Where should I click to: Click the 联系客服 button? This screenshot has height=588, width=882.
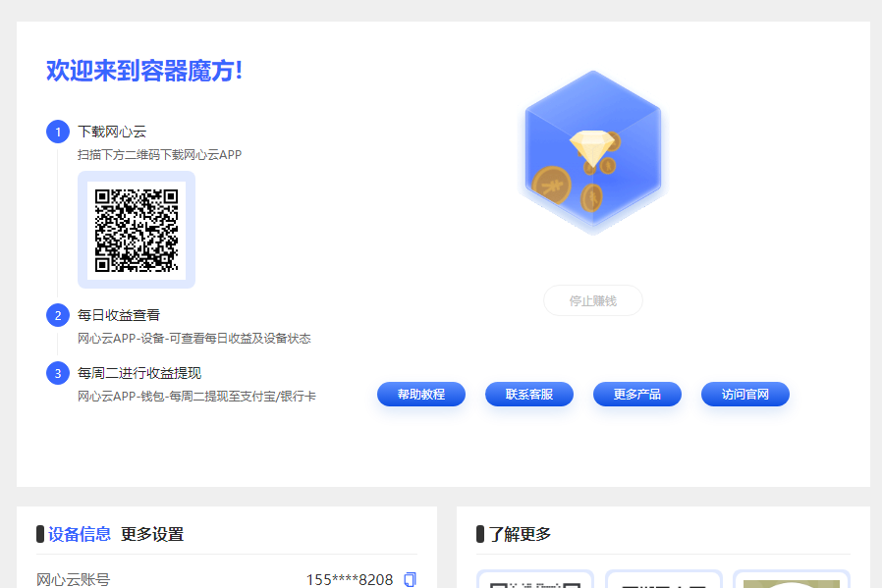pos(529,394)
